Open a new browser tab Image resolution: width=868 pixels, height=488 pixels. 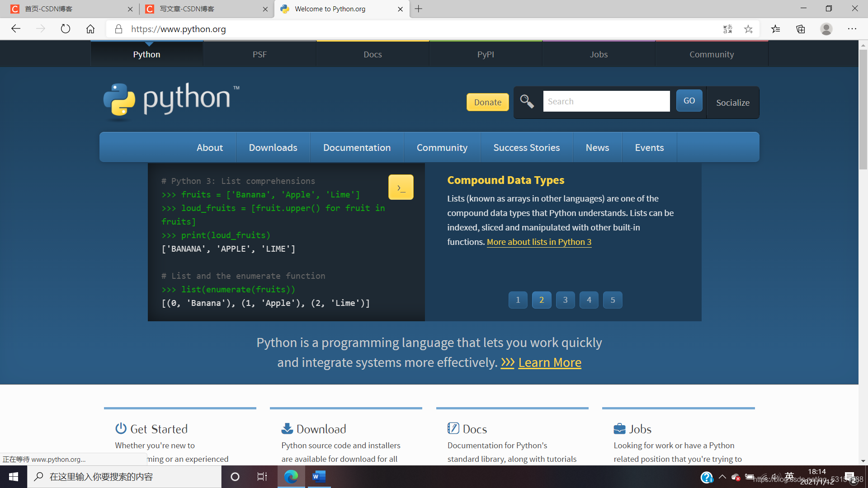pyautogui.click(x=419, y=9)
